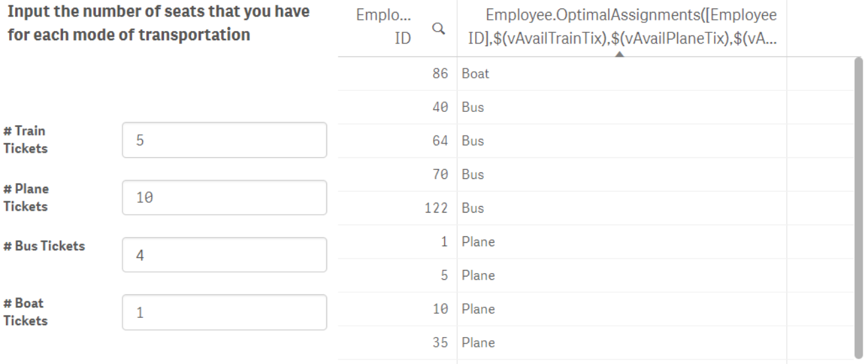The width and height of the screenshot is (868, 364).
Task: Select employee ID 86 cell
Action: pyautogui.click(x=398, y=74)
